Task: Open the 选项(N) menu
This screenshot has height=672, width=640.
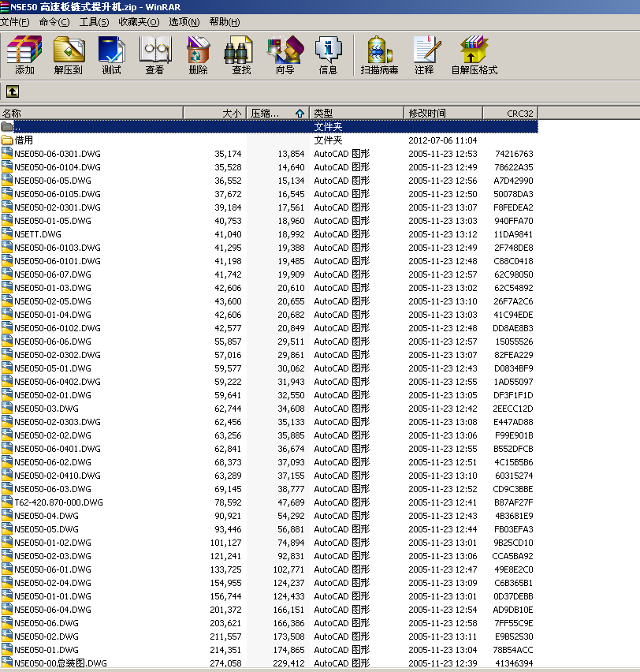Action: pyautogui.click(x=184, y=22)
